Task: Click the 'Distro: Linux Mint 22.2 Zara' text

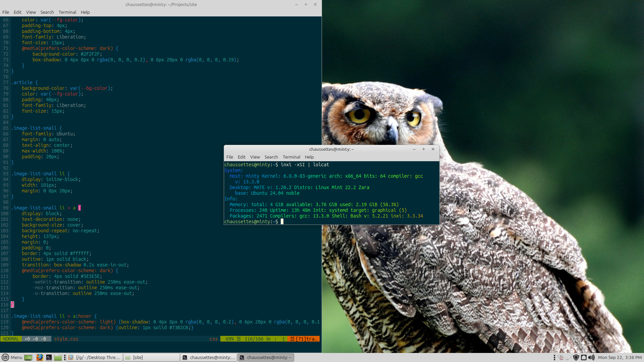Action: (332, 187)
